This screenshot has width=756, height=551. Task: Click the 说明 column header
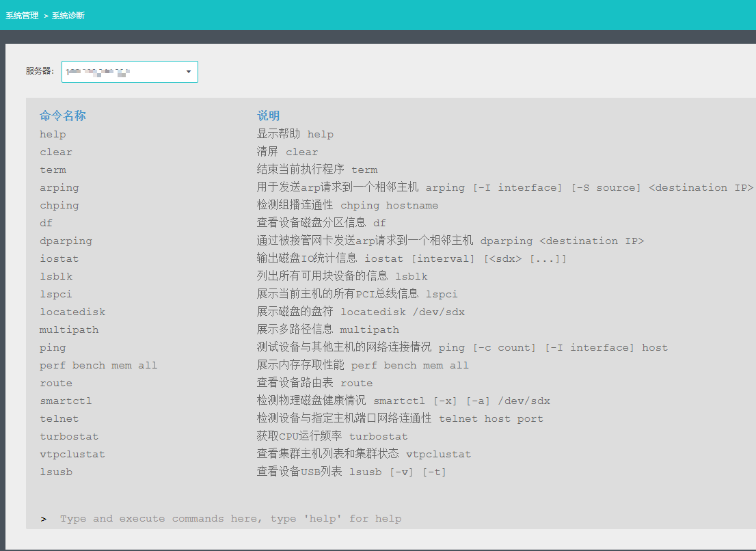268,116
